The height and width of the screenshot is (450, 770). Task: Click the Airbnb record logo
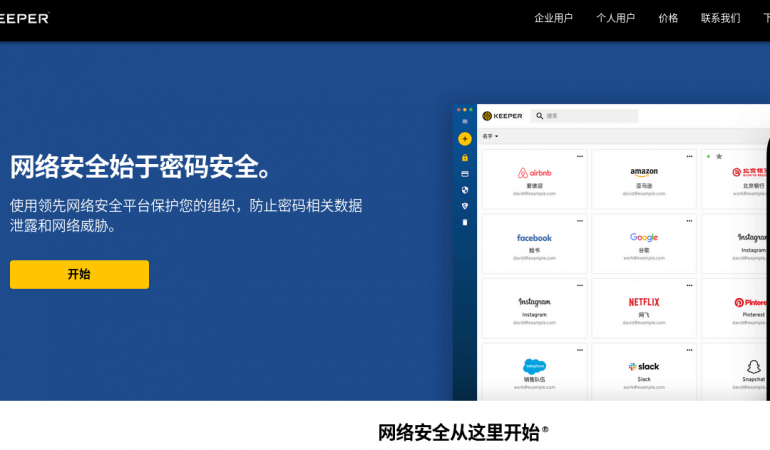(534, 172)
